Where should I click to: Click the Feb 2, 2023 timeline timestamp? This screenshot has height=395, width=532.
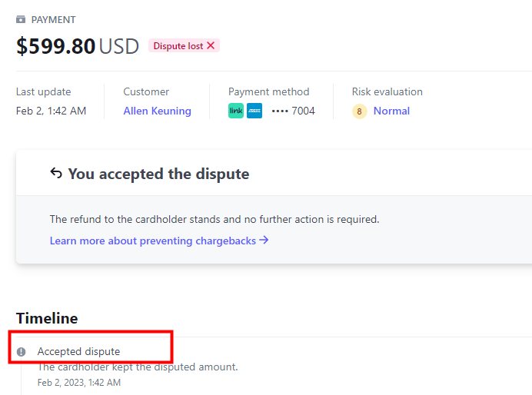(79, 382)
